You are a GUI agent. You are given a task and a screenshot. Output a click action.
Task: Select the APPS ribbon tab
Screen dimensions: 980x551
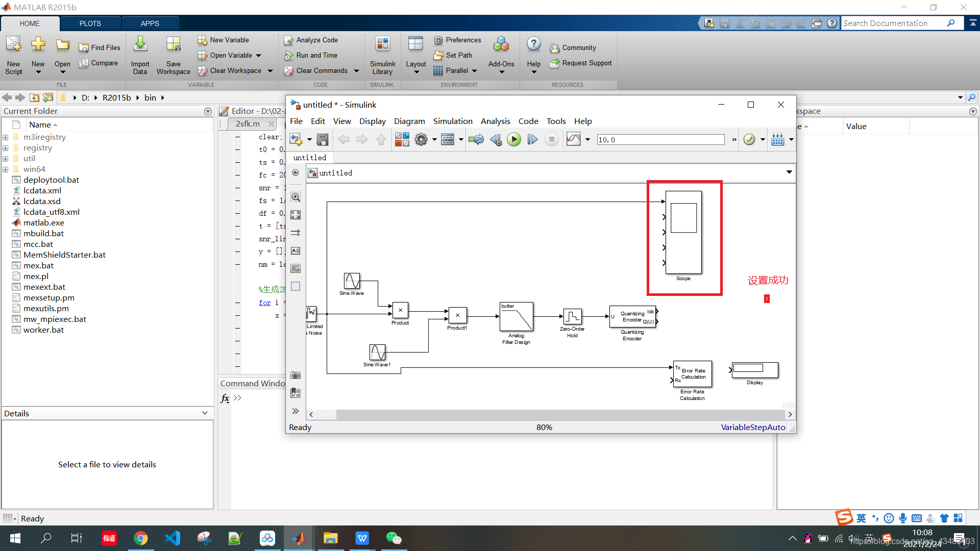point(150,23)
